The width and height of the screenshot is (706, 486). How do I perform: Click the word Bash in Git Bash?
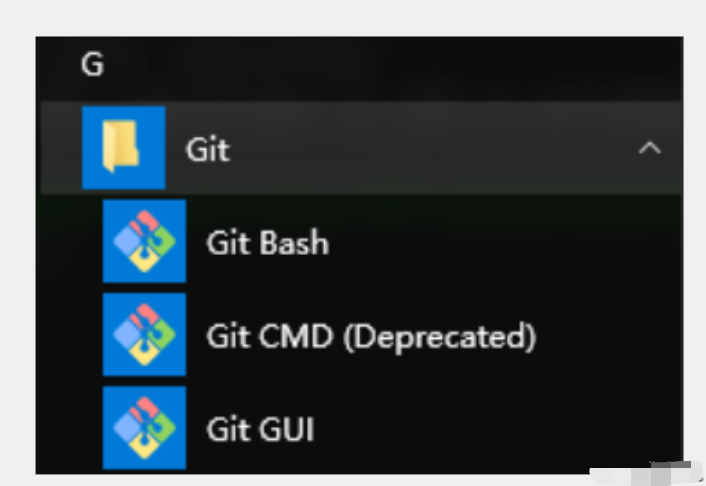click(x=294, y=243)
